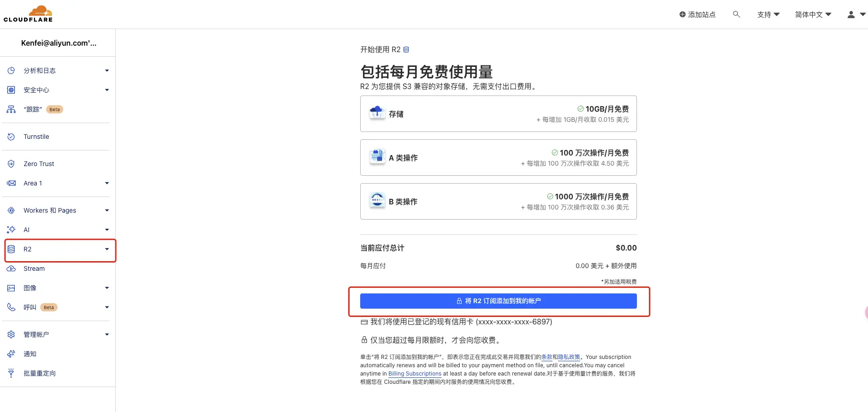Click the $0.00 total amount

626,248
